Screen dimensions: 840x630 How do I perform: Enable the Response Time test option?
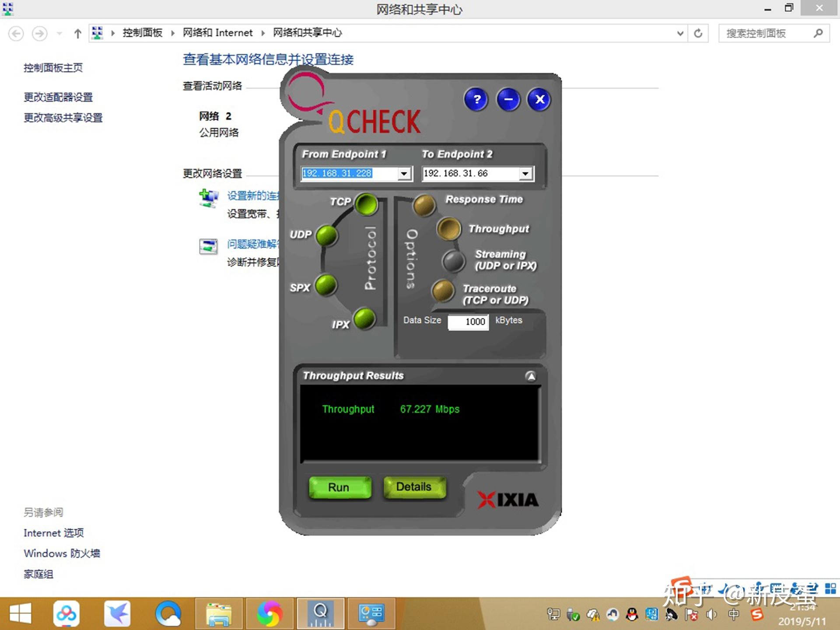click(x=424, y=205)
